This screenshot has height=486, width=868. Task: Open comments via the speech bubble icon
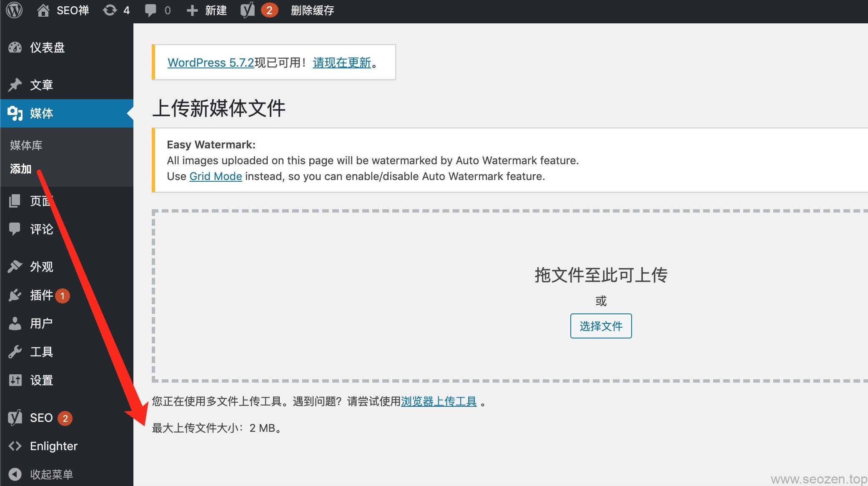pos(151,10)
